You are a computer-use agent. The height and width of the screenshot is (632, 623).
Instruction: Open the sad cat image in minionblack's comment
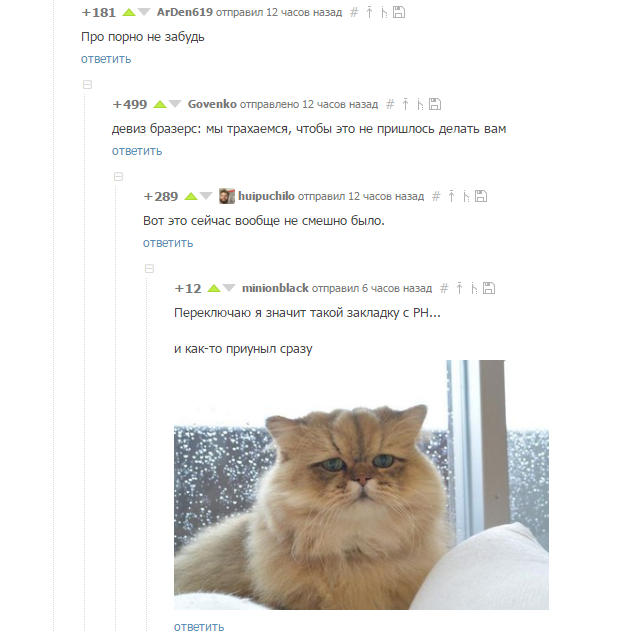(361, 484)
